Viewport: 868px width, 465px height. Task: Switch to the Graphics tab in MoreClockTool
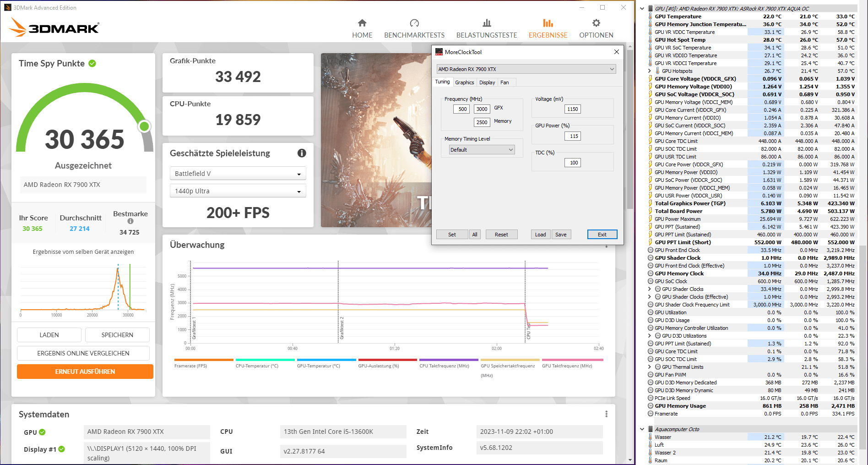[464, 82]
